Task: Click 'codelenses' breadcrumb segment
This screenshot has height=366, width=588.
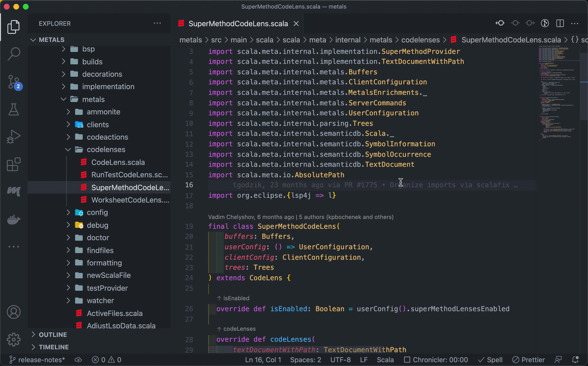Action: [x=421, y=40]
